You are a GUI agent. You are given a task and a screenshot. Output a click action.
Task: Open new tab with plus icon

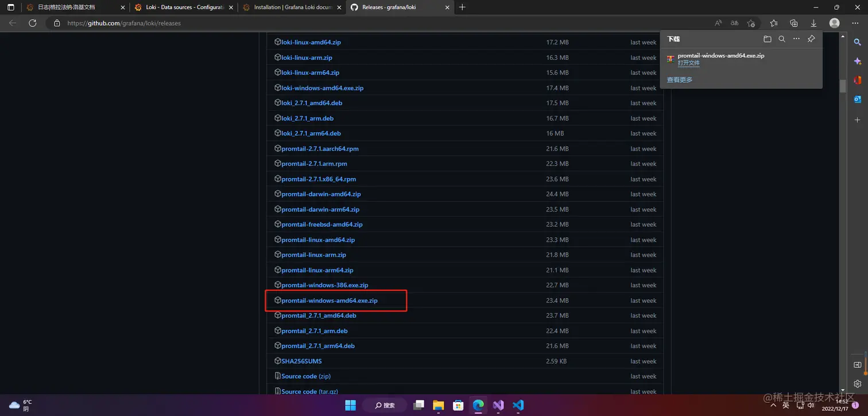pos(462,7)
